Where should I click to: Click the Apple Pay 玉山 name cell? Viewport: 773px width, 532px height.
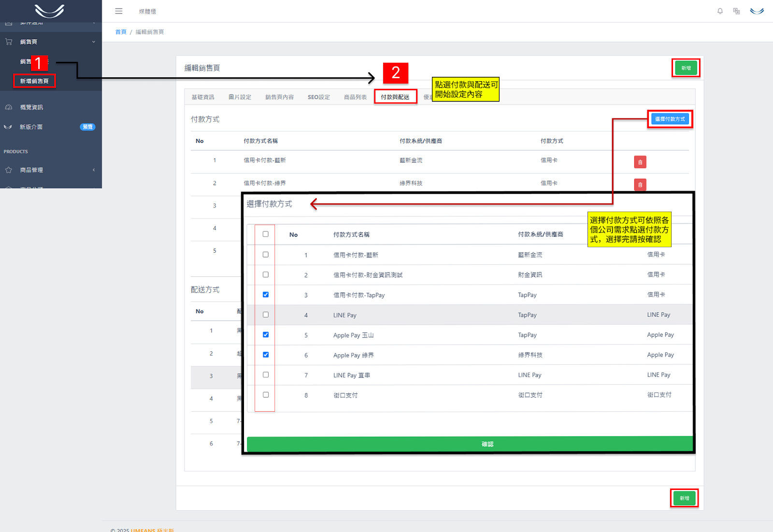click(354, 335)
